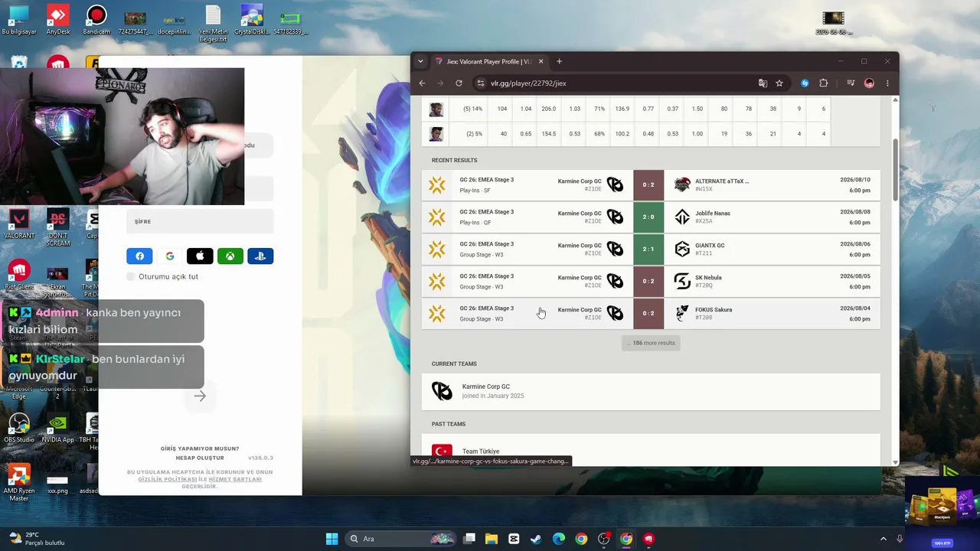
Task: Open a new Chrome tab
Action: click(x=559, y=61)
